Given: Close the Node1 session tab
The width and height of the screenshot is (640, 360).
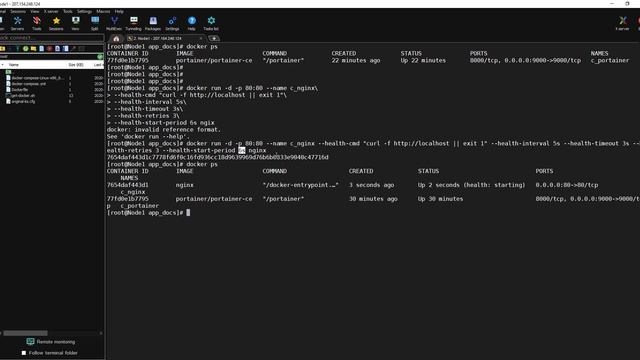Looking at the screenshot, I should click(x=201, y=38).
